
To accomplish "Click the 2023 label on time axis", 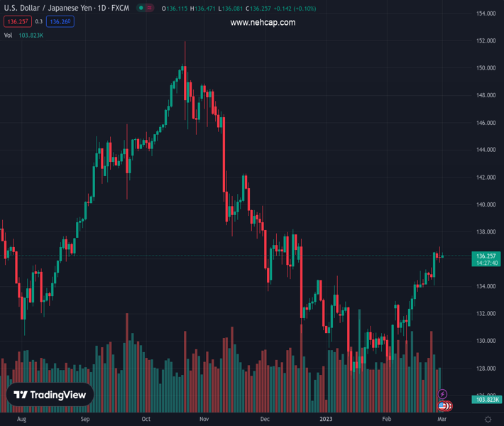I will point(327,419).
